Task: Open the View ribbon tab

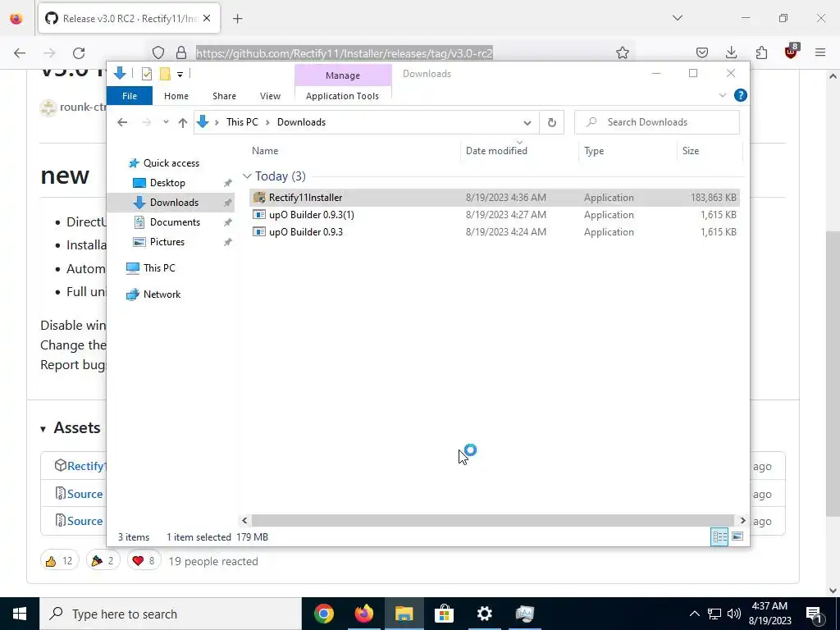Action: (270, 96)
